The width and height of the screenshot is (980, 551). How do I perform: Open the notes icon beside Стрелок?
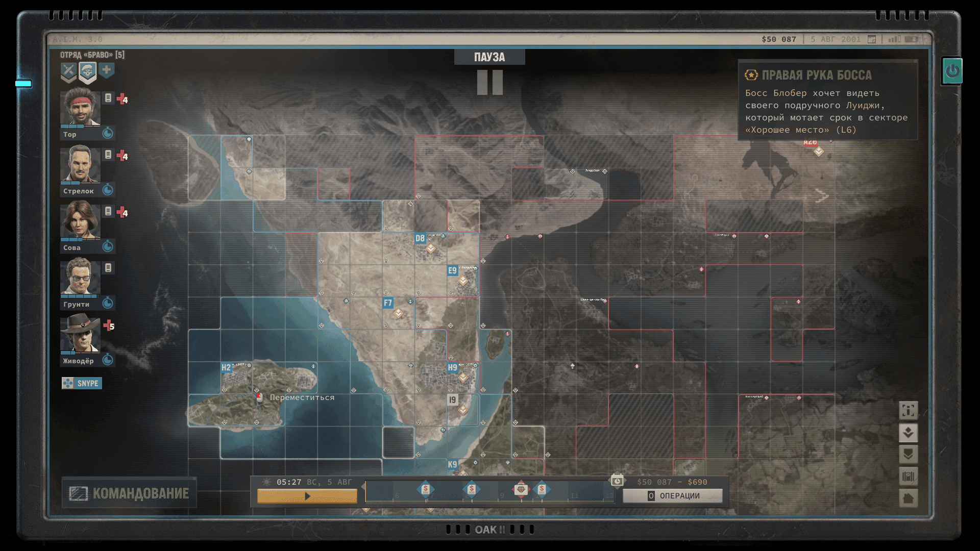108,154
